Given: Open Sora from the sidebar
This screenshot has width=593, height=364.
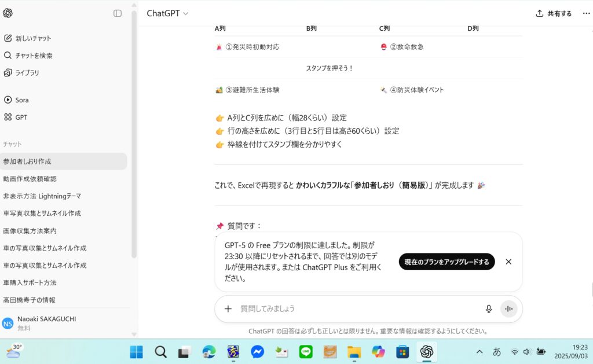Looking at the screenshot, I should (x=16, y=100).
